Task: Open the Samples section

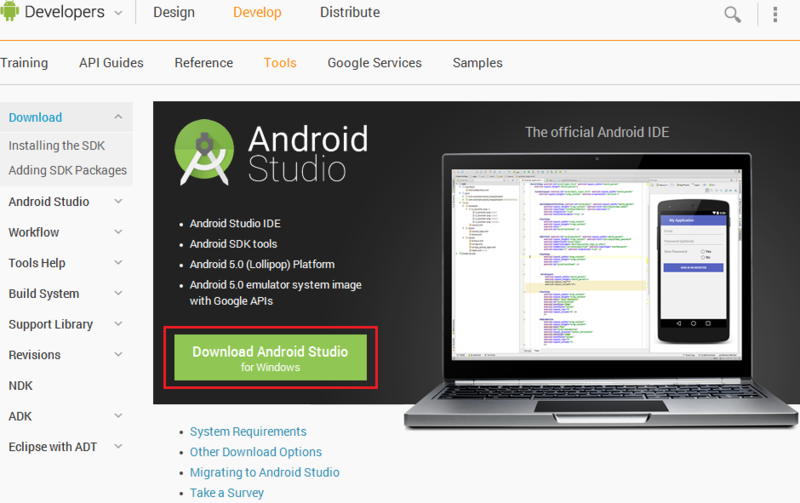Action: (x=478, y=63)
